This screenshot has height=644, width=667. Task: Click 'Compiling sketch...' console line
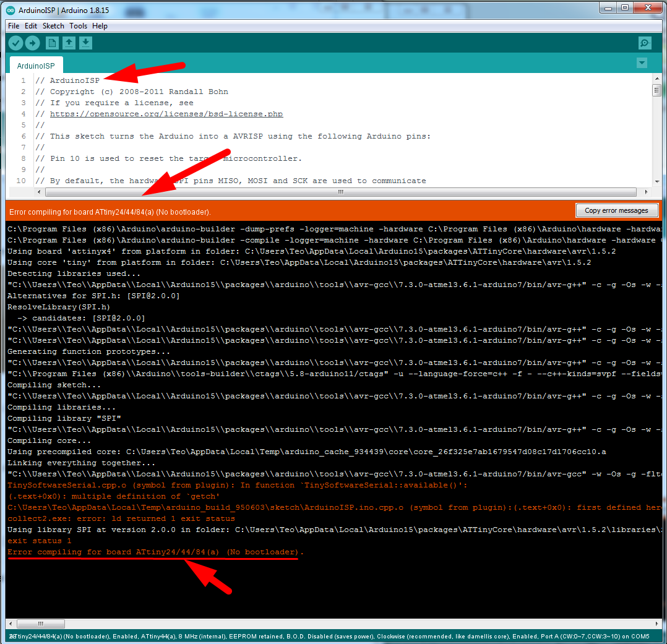click(54, 385)
